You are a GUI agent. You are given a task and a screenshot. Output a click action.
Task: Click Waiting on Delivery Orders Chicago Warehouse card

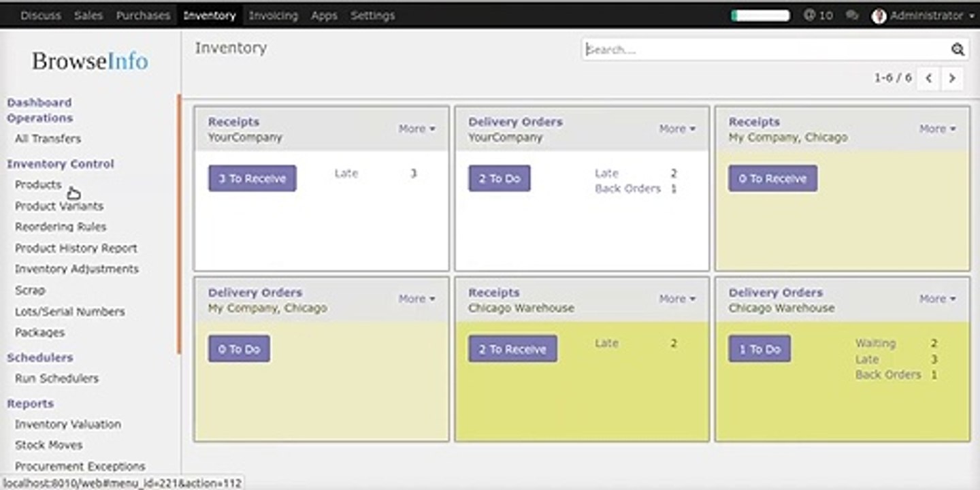876,344
